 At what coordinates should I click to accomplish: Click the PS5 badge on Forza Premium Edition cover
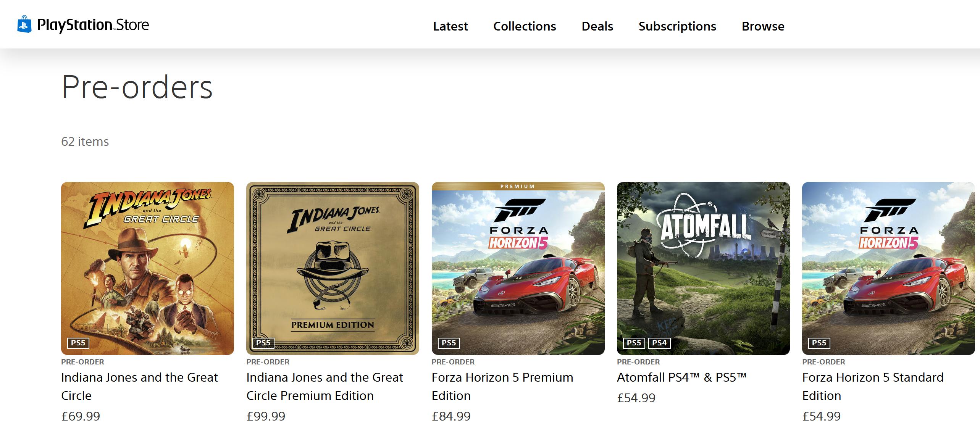pos(449,343)
